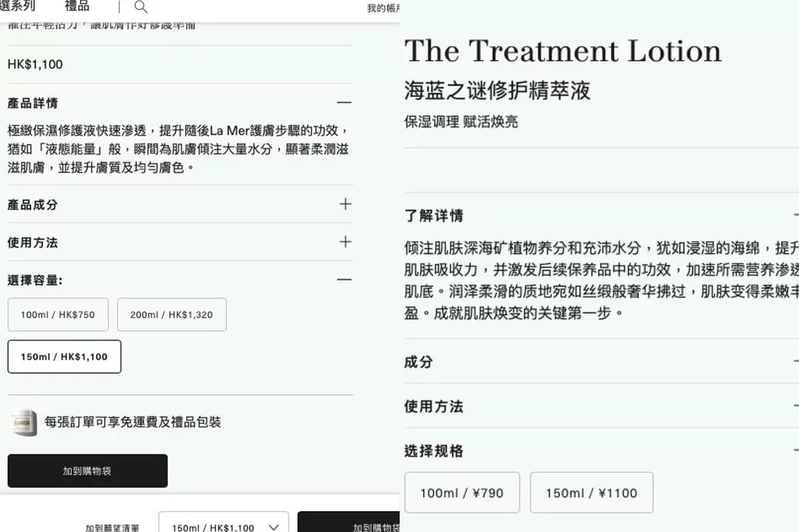Click the 海蓝之谜修护精萃液 product name
This screenshot has width=799, height=532.
coord(497,91)
